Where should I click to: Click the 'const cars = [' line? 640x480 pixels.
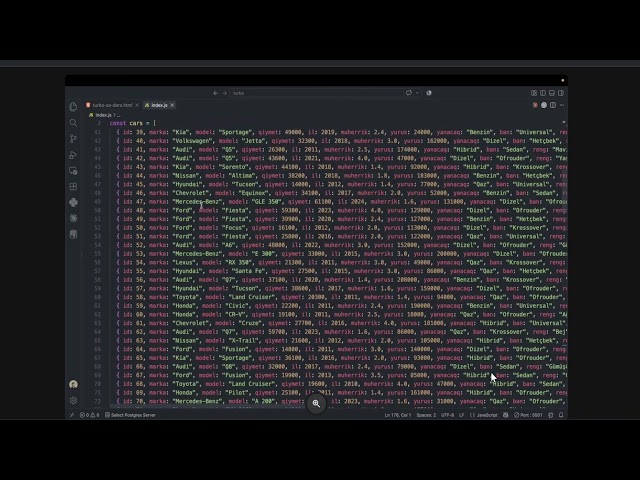[133, 123]
